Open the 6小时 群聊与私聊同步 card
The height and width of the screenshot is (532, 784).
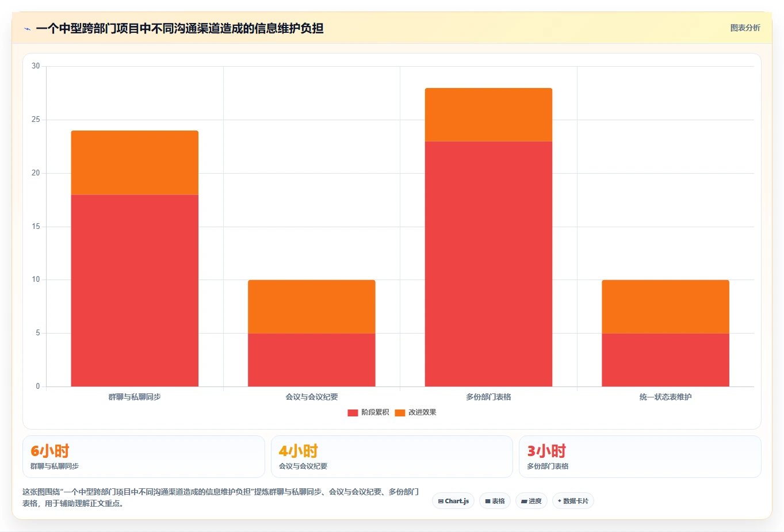coord(144,457)
